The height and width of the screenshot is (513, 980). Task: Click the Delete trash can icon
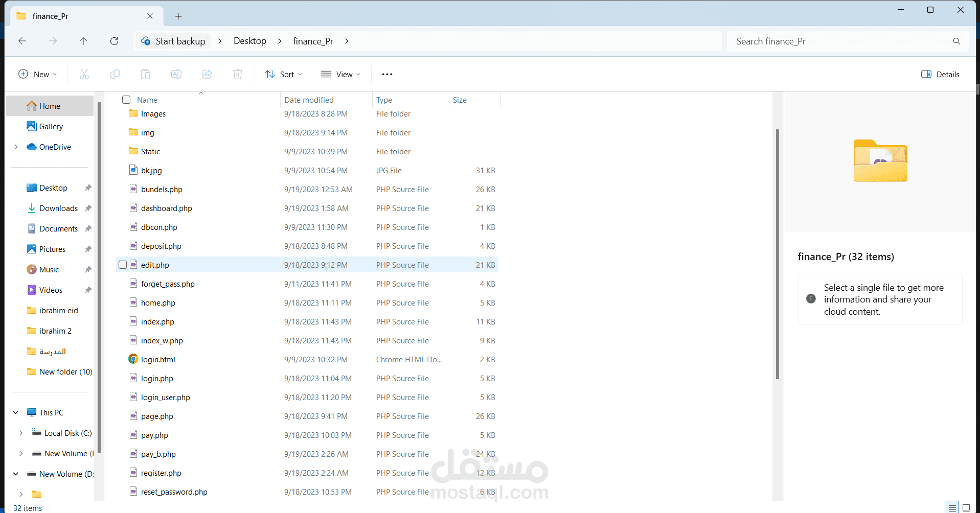pos(238,75)
